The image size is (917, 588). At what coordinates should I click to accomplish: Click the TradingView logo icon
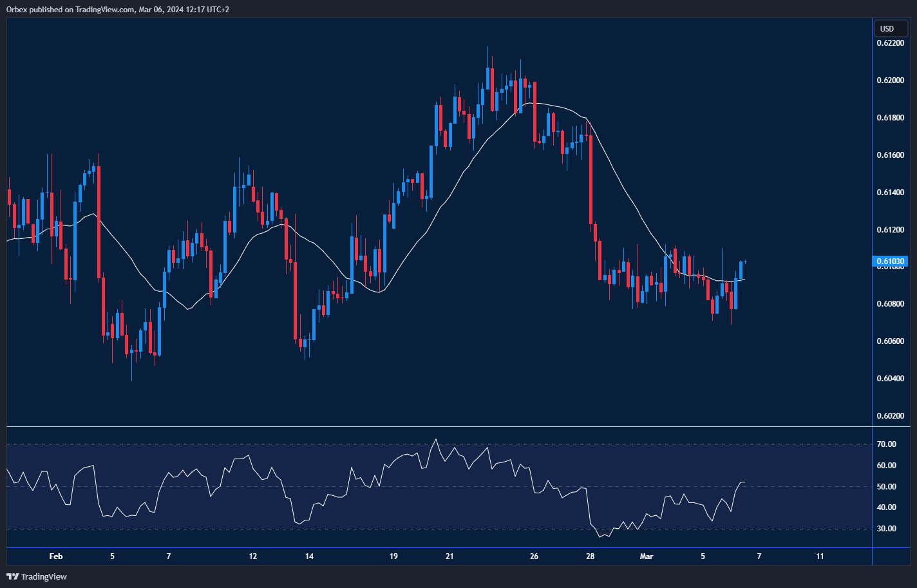(12, 576)
